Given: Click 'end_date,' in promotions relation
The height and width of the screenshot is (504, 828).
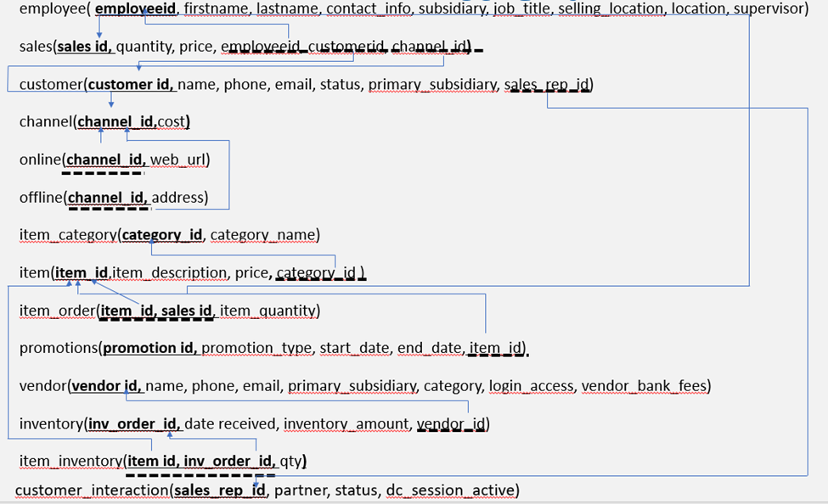Looking at the screenshot, I should pyautogui.click(x=431, y=349).
